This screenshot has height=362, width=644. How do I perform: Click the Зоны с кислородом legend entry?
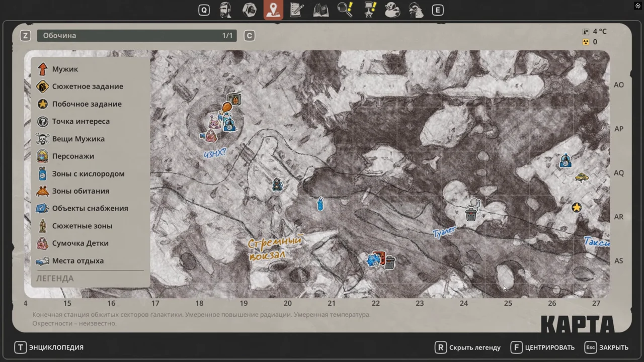tap(80, 173)
